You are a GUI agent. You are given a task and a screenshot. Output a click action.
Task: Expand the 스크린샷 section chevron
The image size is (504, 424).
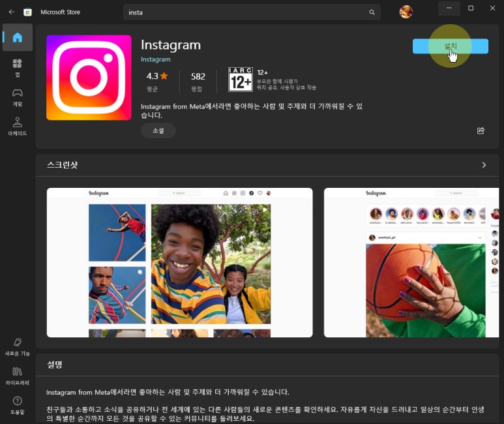point(484,165)
